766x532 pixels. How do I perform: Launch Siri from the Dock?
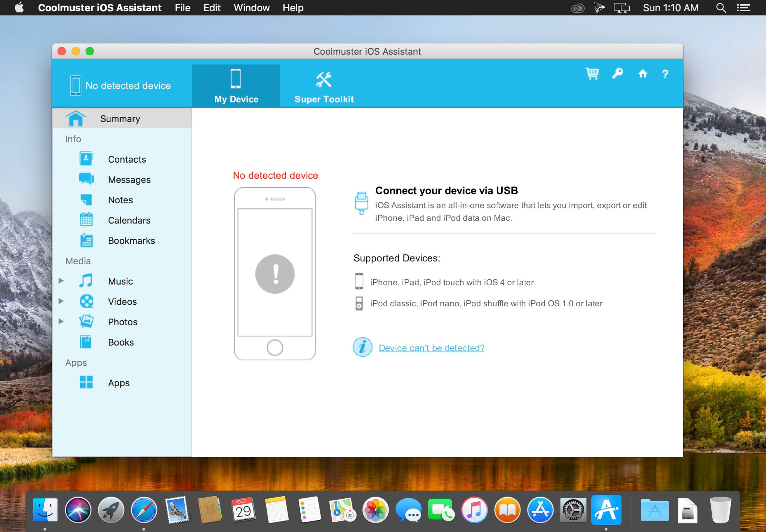(x=78, y=510)
